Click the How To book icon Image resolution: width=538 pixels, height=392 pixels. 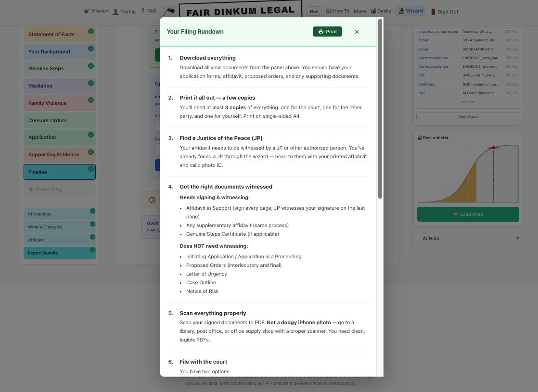click(328, 11)
